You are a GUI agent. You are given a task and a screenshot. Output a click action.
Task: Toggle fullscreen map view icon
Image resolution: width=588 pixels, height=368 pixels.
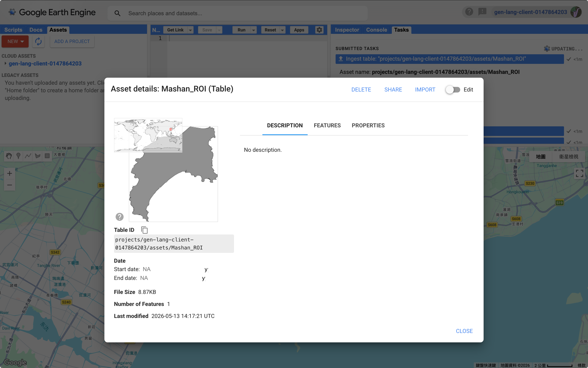point(579,173)
